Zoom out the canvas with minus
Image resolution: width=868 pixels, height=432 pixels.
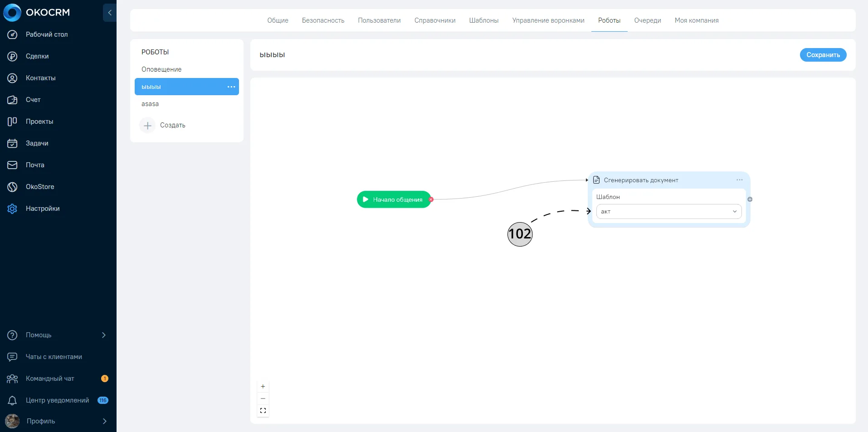(263, 398)
